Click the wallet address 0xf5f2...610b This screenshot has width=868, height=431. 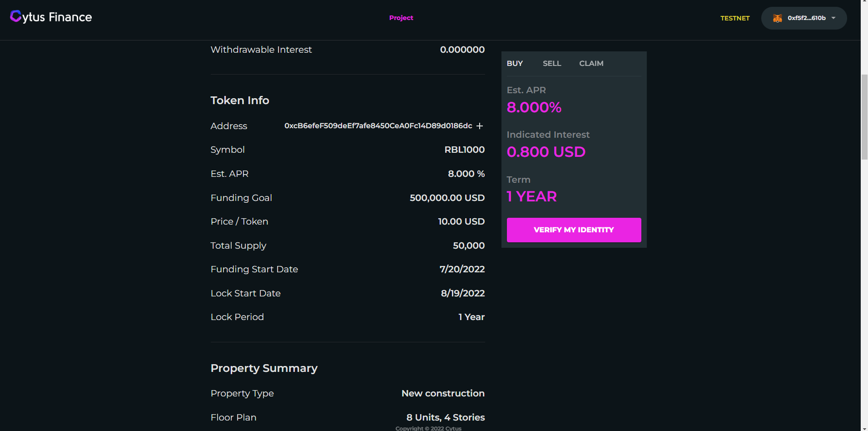click(x=806, y=18)
